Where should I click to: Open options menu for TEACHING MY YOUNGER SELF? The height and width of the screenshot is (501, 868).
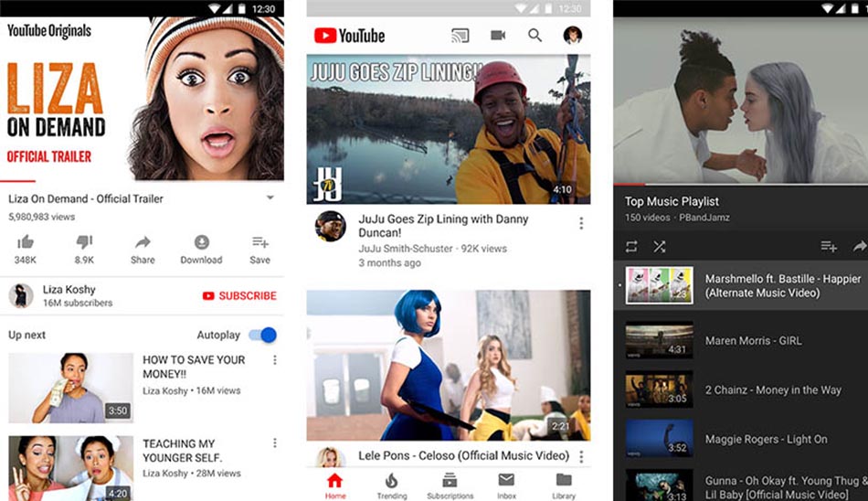(x=275, y=442)
